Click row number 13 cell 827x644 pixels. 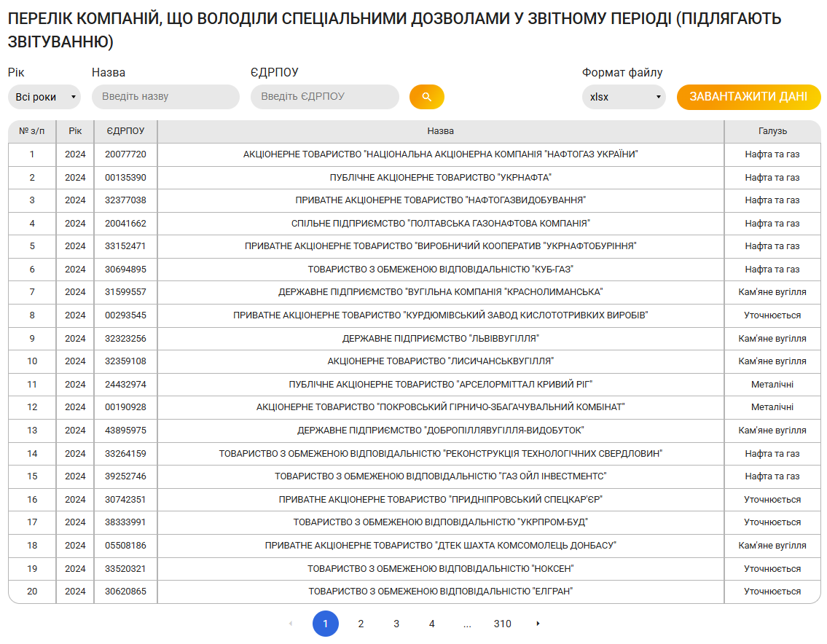tap(31, 431)
